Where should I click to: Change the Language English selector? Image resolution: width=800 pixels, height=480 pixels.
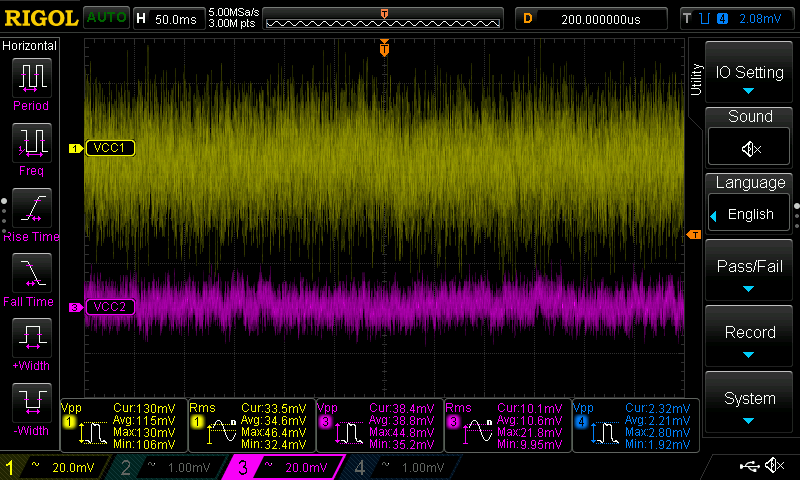(x=749, y=214)
